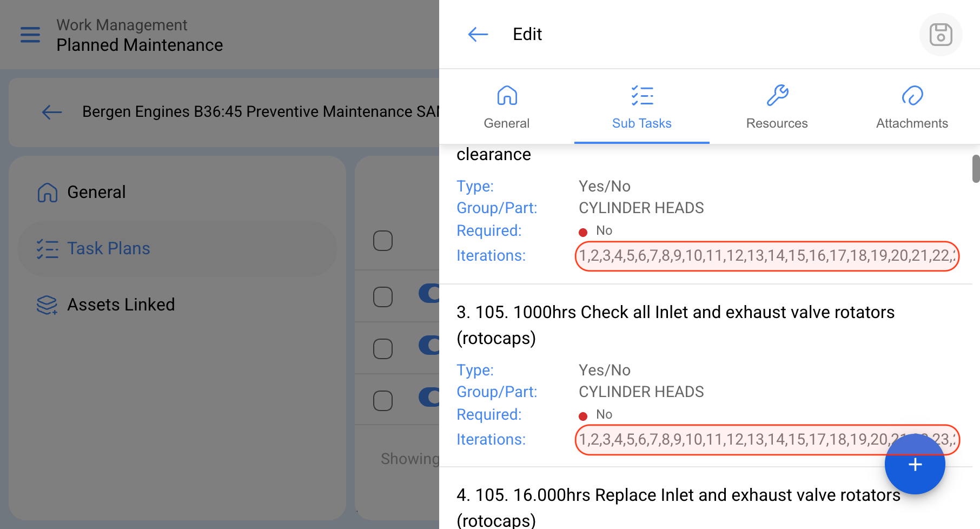Image resolution: width=980 pixels, height=529 pixels.
Task: Click the blue plus floating button
Action: (x=915, y=464)
